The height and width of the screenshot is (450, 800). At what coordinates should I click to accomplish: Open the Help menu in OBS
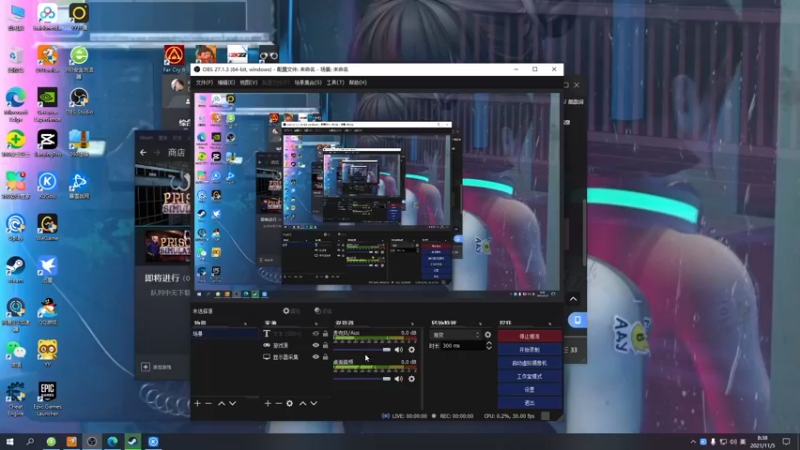pyautogui.click(x=358, y=83)
